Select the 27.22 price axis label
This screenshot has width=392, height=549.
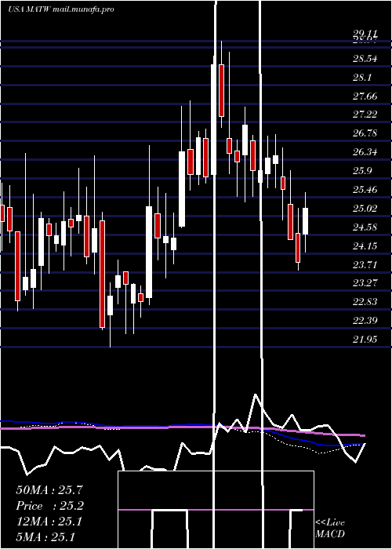(x=365, y=115)
